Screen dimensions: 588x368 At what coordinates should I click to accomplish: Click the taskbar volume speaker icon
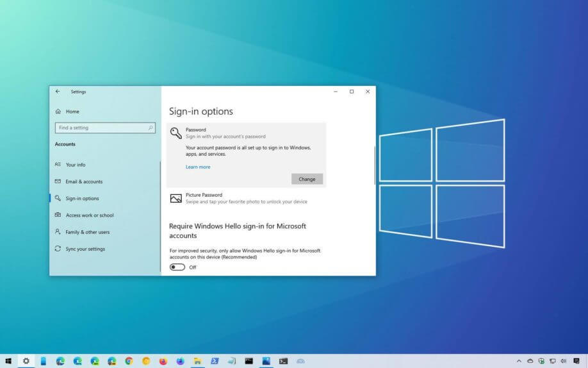pos(563,361)
